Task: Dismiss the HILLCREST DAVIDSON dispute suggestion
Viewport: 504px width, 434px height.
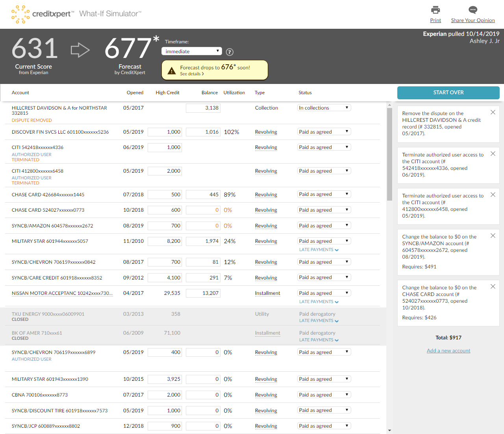Action: coord(493,112)
